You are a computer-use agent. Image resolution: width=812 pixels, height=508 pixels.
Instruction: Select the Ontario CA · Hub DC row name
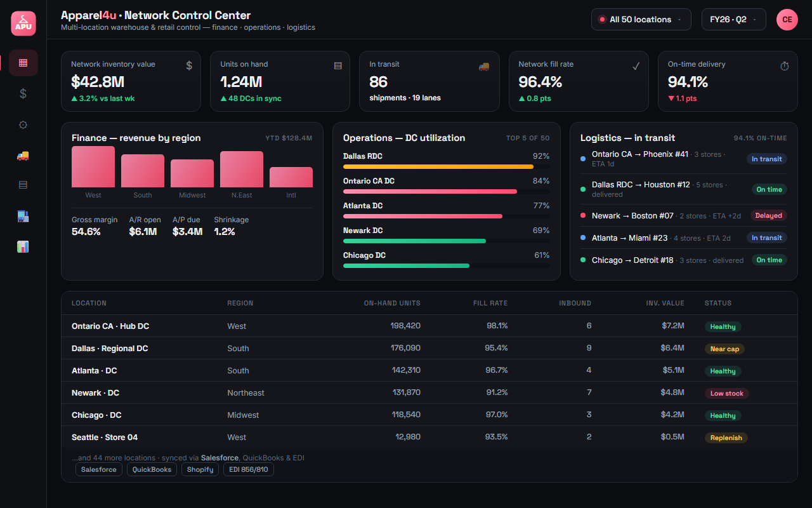[110, 326]
